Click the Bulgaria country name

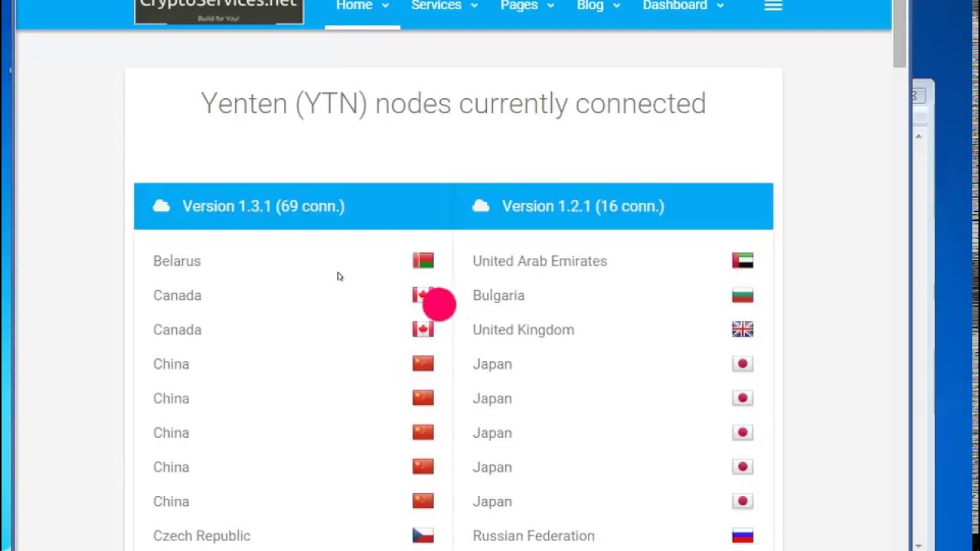pyautogui.click(x=498, y=295)
